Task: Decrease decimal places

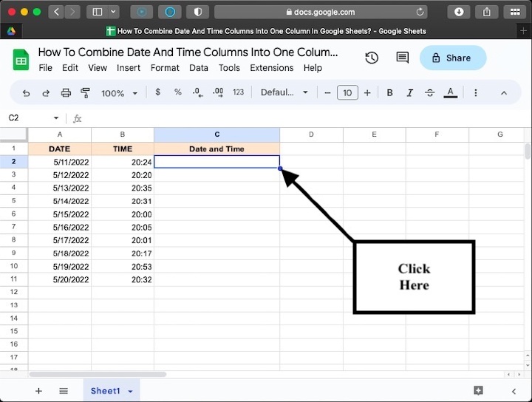Action: click(197, 92)
